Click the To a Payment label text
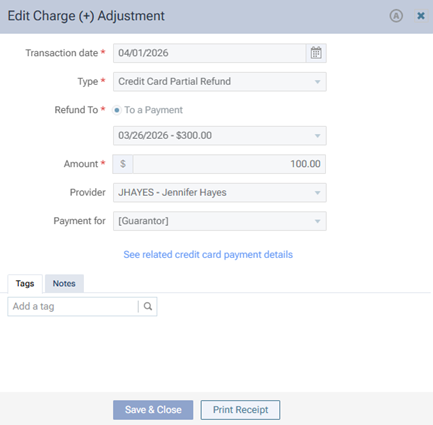This screenshot has height=425, width=433. [153, 110]
